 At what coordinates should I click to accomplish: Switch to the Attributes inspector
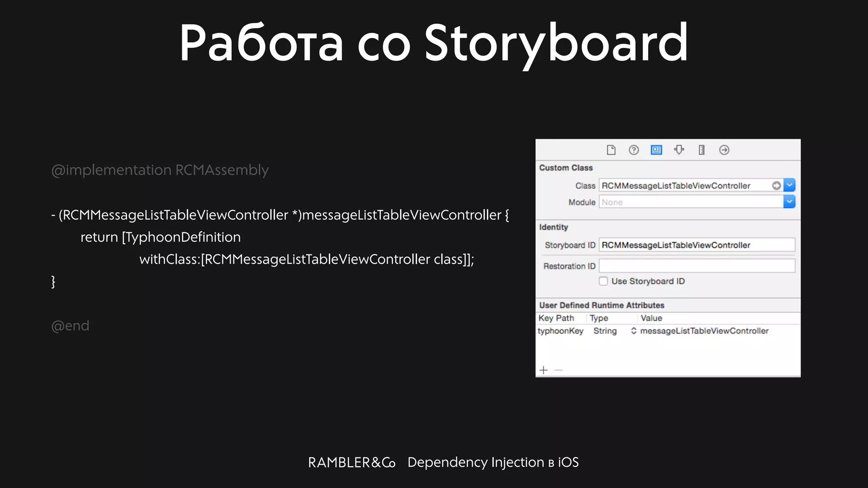point(679,150)
